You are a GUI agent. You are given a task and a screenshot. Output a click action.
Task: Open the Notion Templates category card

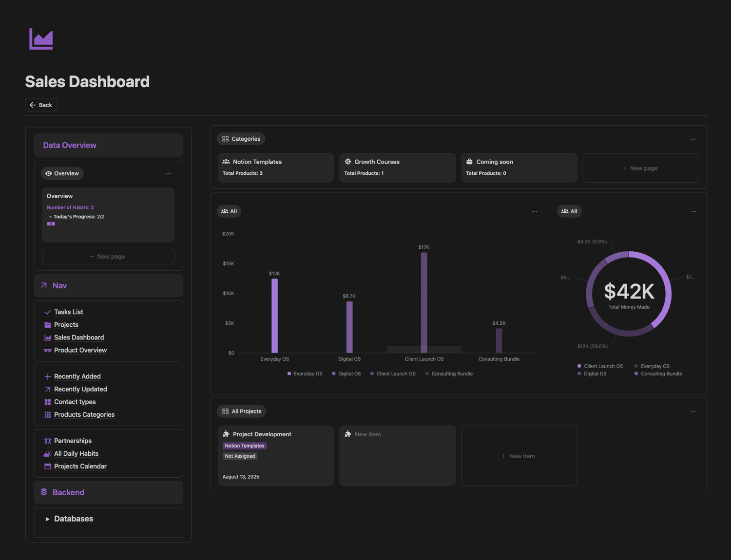pyautogui.click(x=276, y=168)
